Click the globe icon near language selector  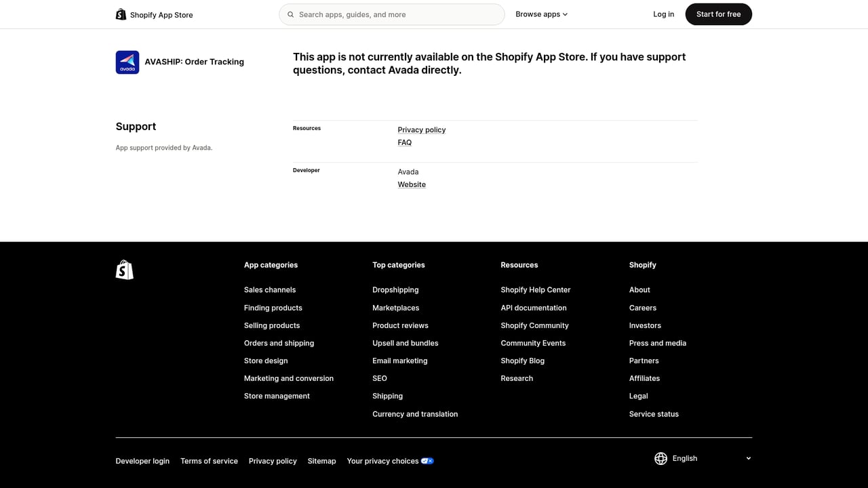(x=660, y=458)
